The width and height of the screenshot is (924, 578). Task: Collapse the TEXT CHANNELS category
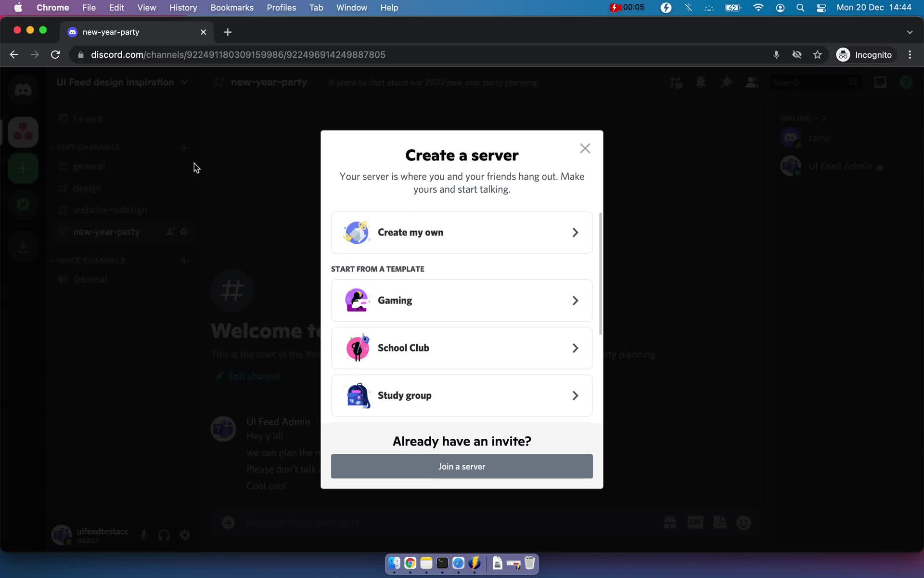tap(88, 147)
